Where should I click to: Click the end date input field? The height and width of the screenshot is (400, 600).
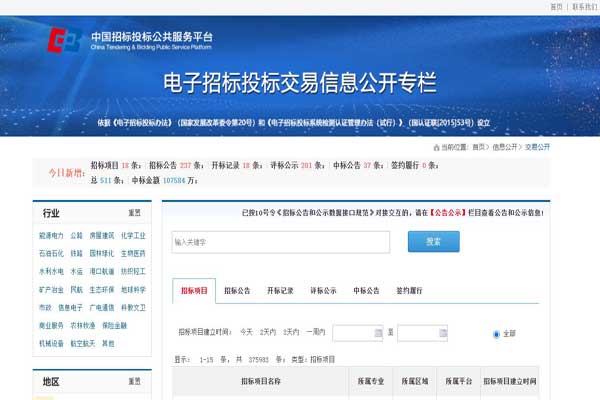click(422, 333)
